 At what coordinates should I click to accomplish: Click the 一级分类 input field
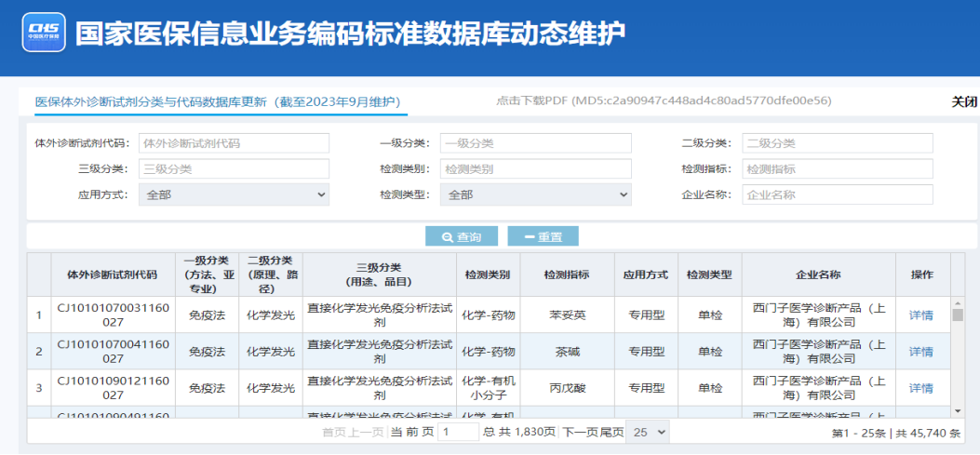535,143
